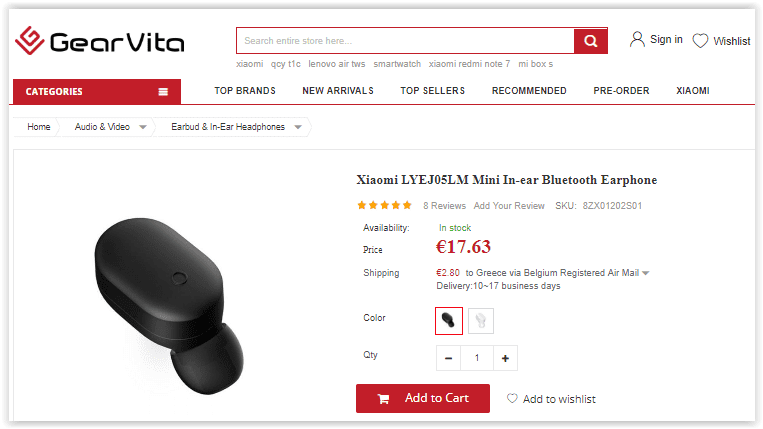This screenshot has height=429, width=763.
Task: Open the shipping method dropdown arrow
Action: pos(646,273)
